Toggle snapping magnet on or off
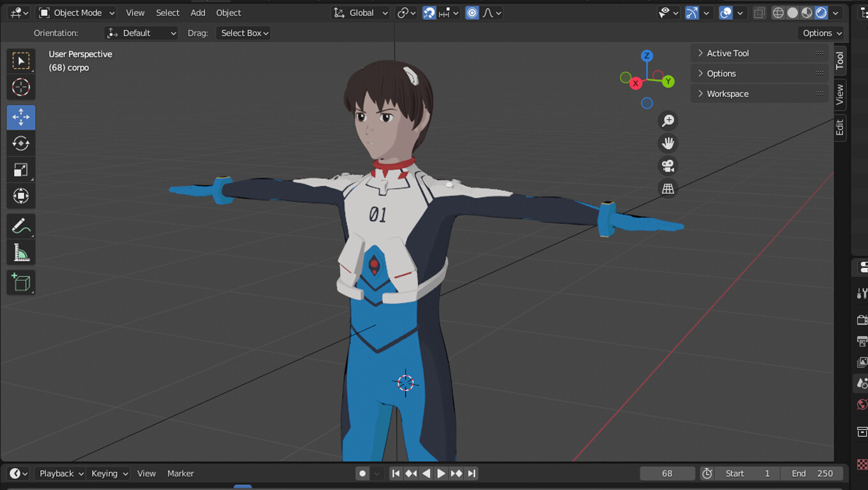Viewport: 868px width, 490px height. click(x=430, y=13)
